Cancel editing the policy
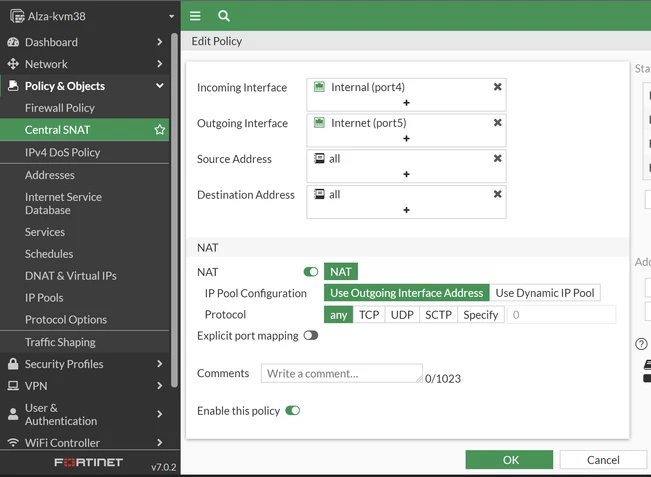Image resolution: width=651 pixels, height=477 pixels. tap(603, 460)
